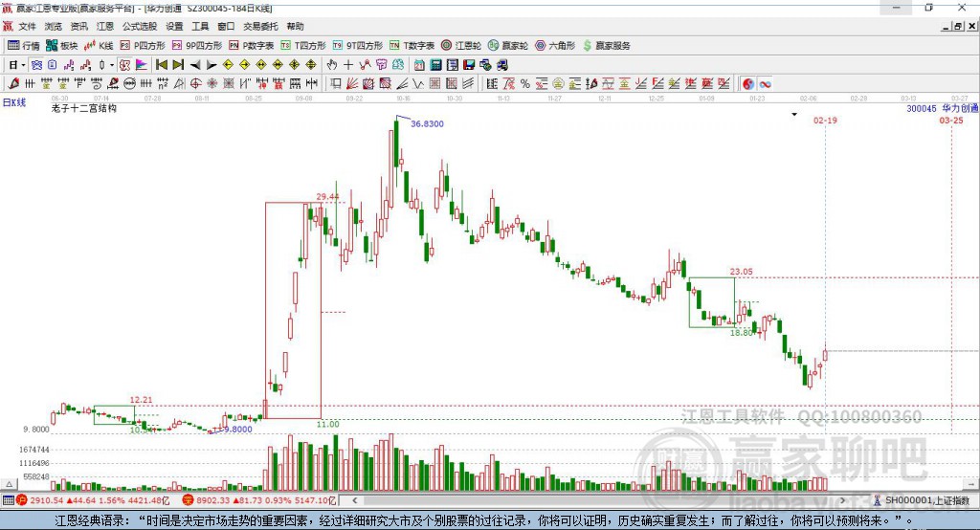The width and height of the screenshot is (980, 530).
Task: Click the red floppy disk save icon
Action: pos(469,64)
